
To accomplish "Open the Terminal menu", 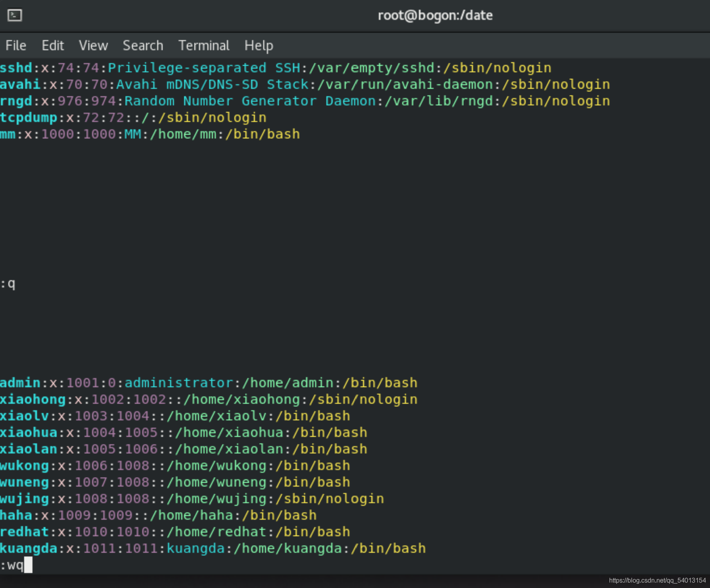I will (204, 46).
